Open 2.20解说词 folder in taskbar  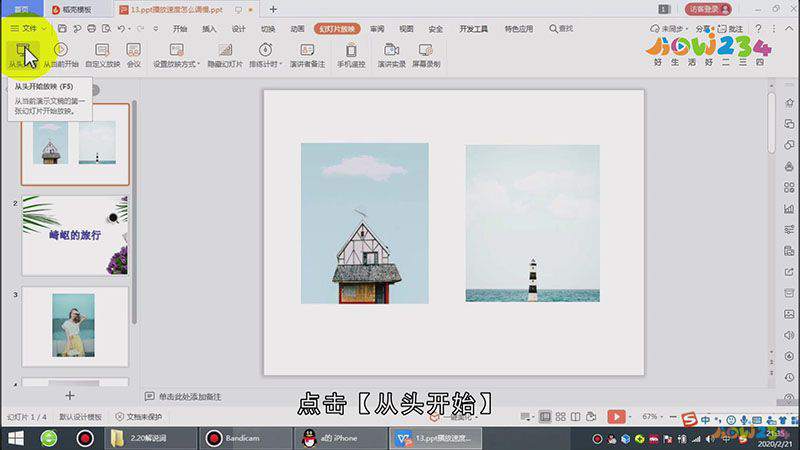point(149,438)
